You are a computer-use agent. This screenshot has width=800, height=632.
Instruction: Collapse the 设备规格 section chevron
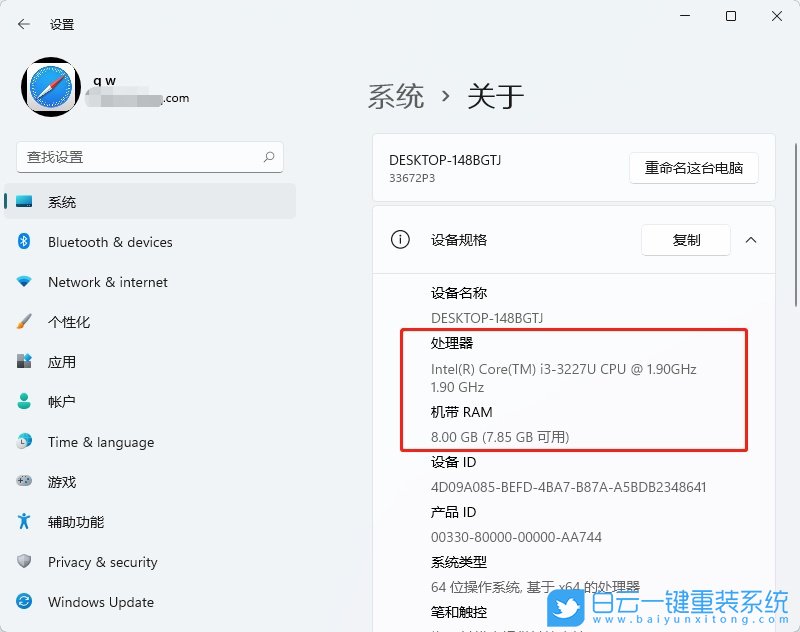pos(753,240)
